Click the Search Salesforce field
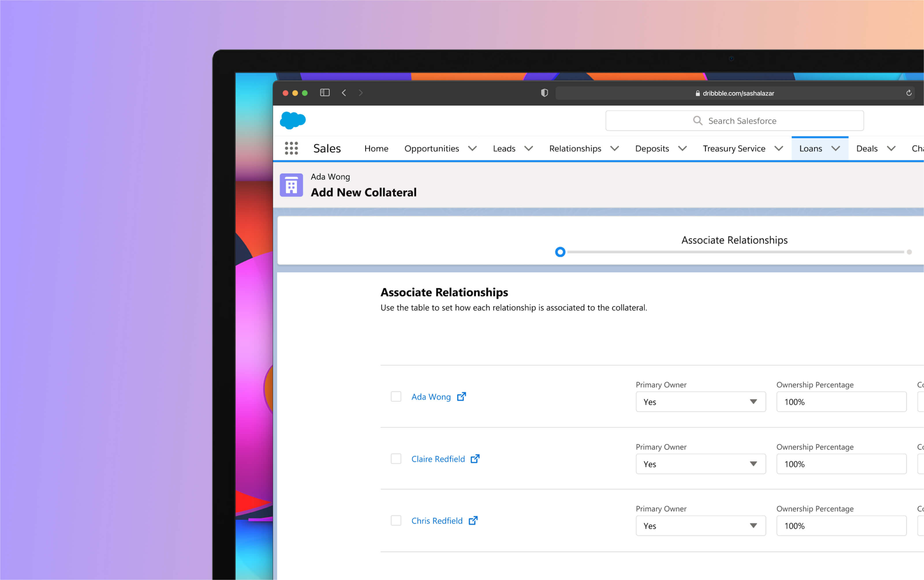The height and width of the screenshot is (580, 924). pyautogui.click(x=734, y=121)
